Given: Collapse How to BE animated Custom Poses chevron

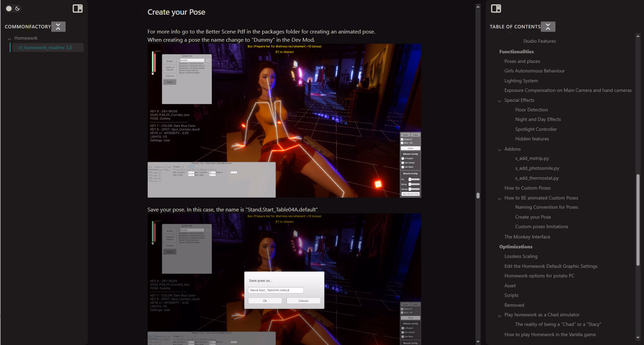Looking at the screenshot, I should (500, 198).
